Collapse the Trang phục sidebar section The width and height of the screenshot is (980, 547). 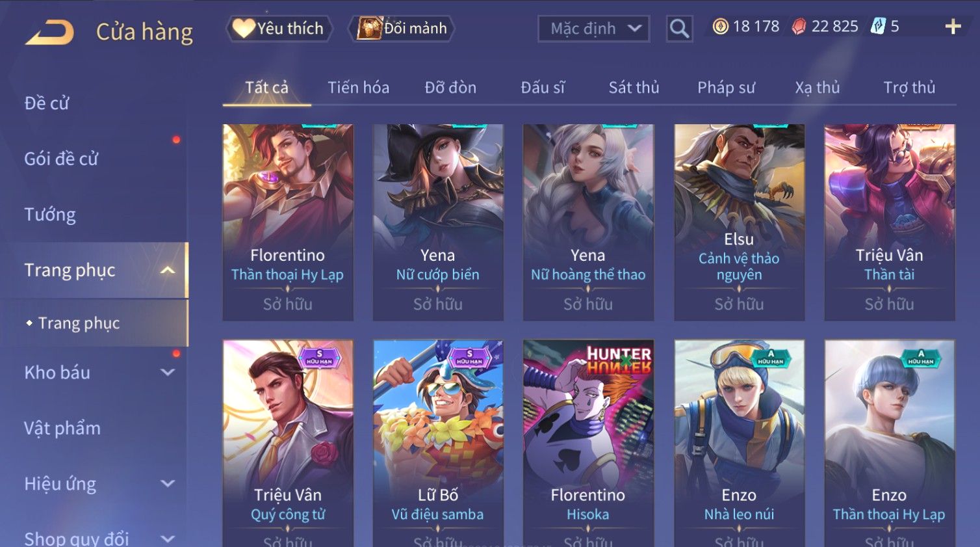167,271
